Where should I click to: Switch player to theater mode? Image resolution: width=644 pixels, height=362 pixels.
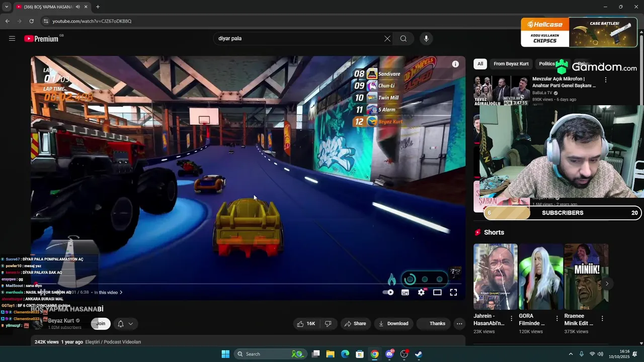click(x=437, y=292)
